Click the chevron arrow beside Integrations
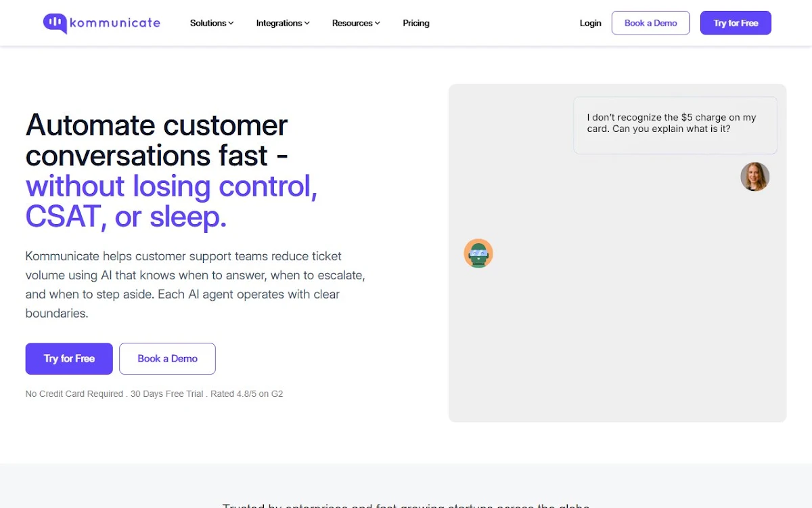Viewport: 812px width, 508px height. tap(307, 23)
